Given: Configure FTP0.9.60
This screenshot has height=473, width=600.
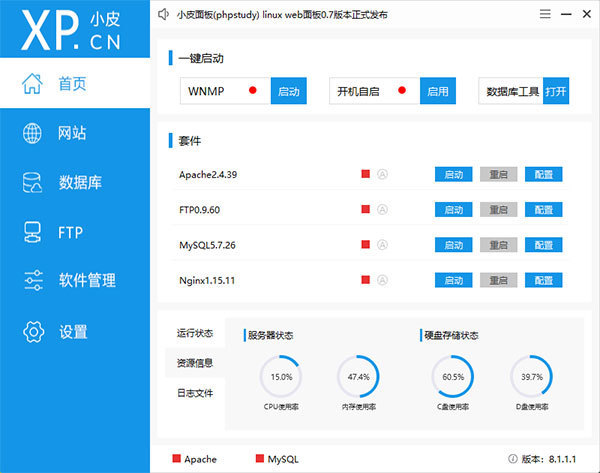Looking at the screenshot, I should (543, 210).
